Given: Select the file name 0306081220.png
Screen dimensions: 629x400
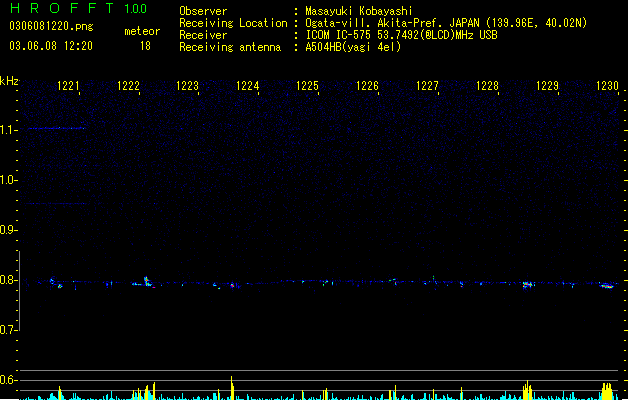Looking at the screenshot, I should point(51,26).
